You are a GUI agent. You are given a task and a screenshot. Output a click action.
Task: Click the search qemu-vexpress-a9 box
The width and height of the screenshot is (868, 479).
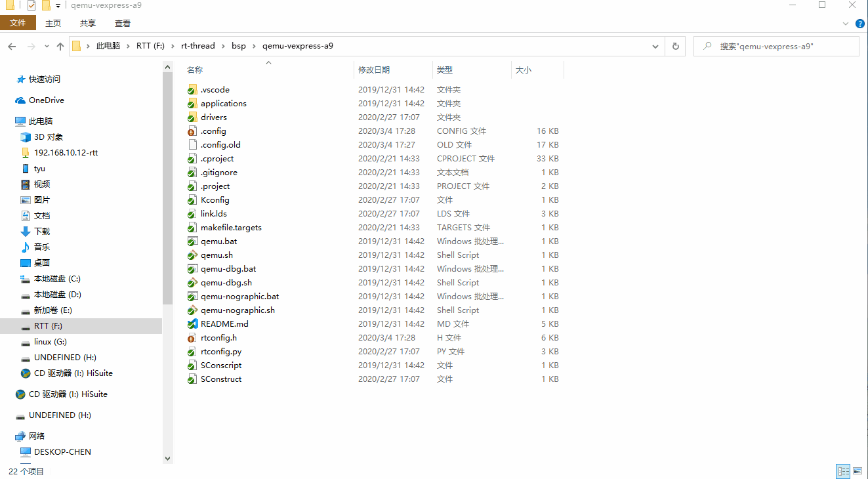[776, 47]
